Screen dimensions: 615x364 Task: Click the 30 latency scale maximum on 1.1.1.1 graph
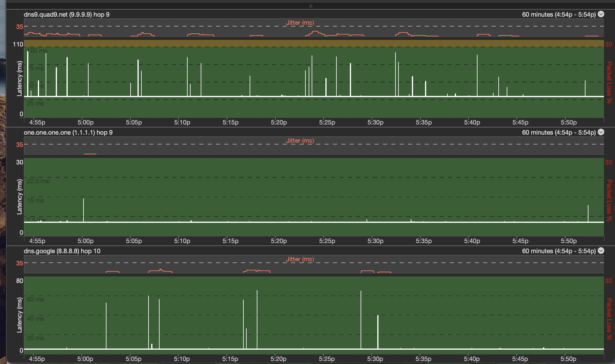[19, 162]
